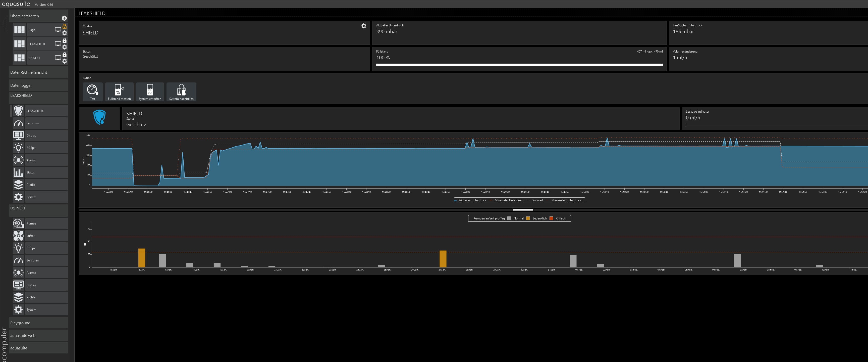Toggle orange unlock icon on Page

pos(64,26)
